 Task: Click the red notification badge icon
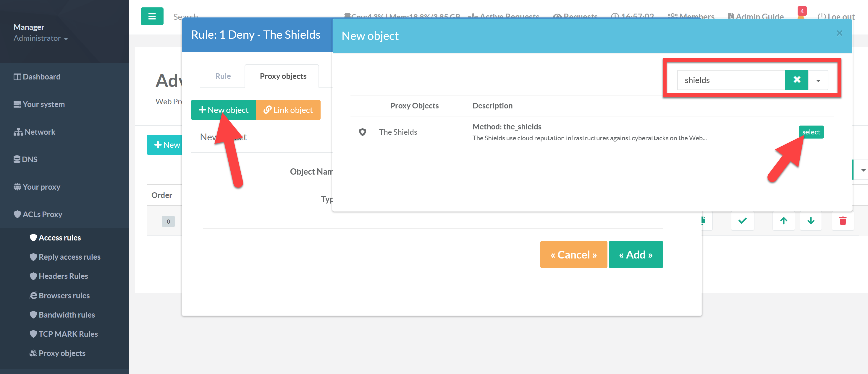click(x=802, y=12)
